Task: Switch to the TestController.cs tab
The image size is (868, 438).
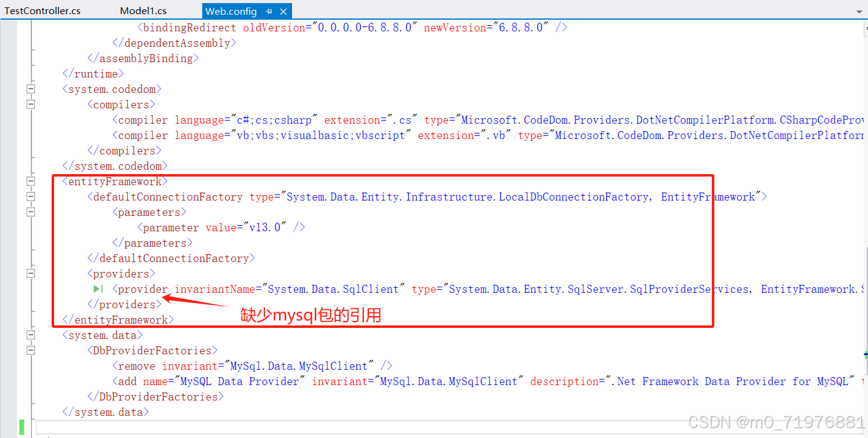Action: 42,10
